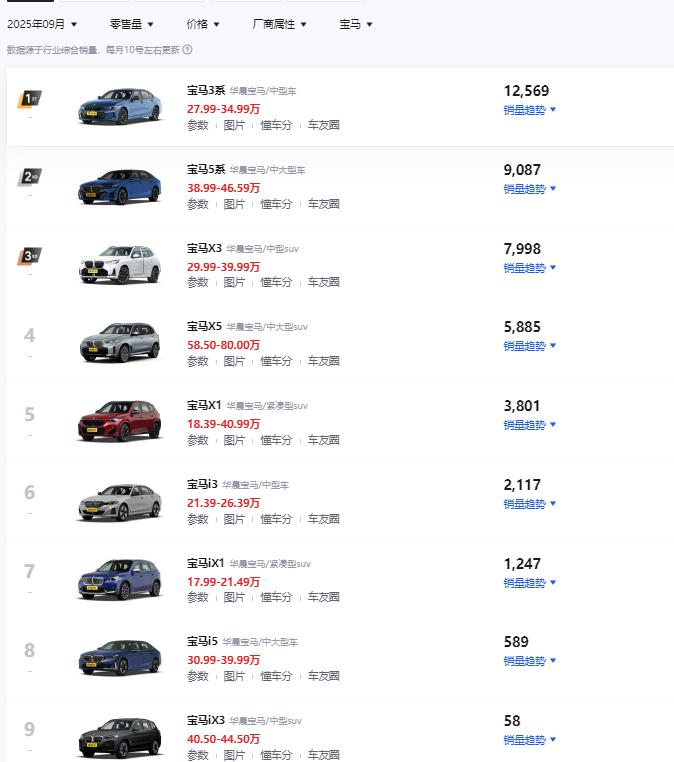Click the third-place rank badge icon
Screen dimensions: 674x762
click(30, 256)
